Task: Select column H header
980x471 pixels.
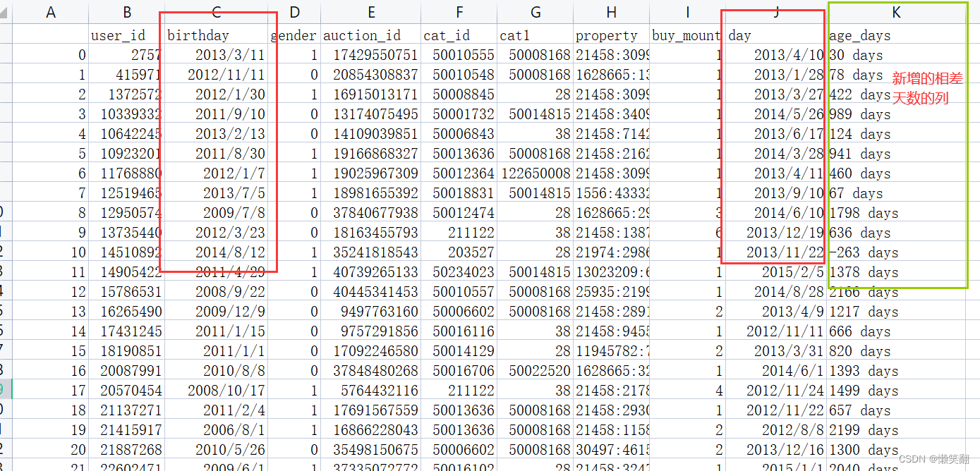Action: (x=612, y=12)
